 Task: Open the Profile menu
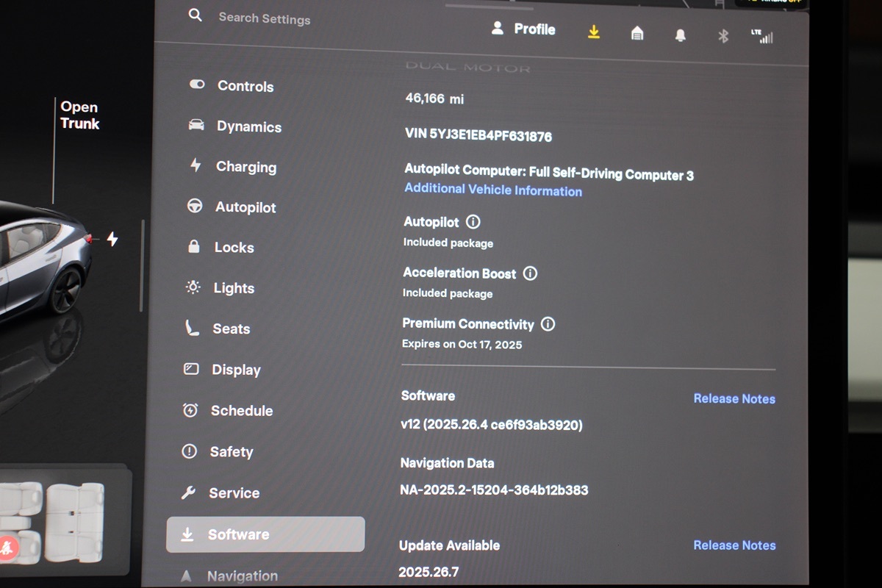coord(523,29)
